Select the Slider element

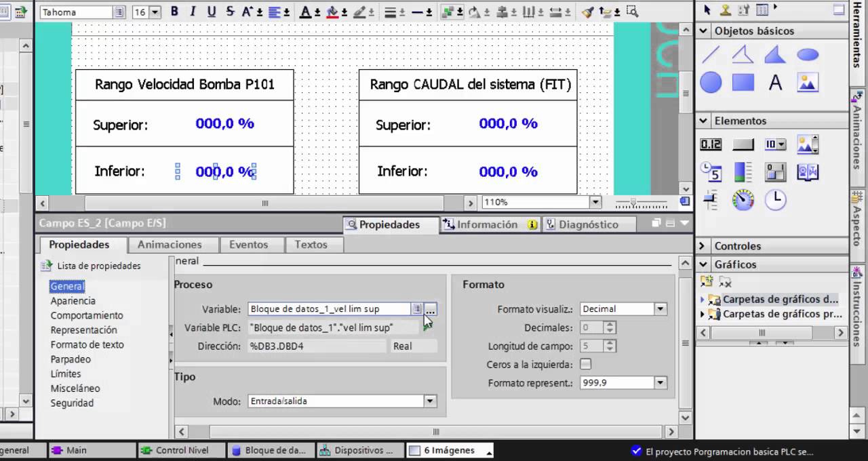(711, 200)
